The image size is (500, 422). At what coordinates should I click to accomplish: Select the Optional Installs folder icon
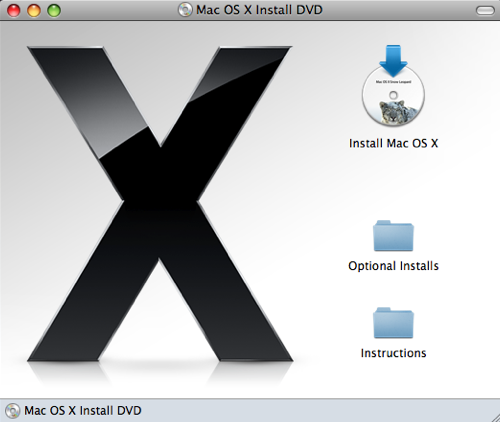pos(393,236)
